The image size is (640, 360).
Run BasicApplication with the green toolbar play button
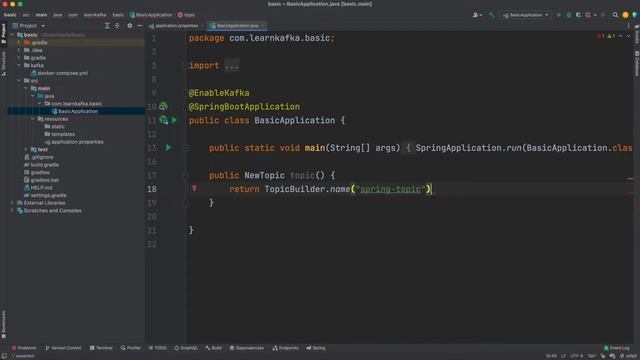559,15
